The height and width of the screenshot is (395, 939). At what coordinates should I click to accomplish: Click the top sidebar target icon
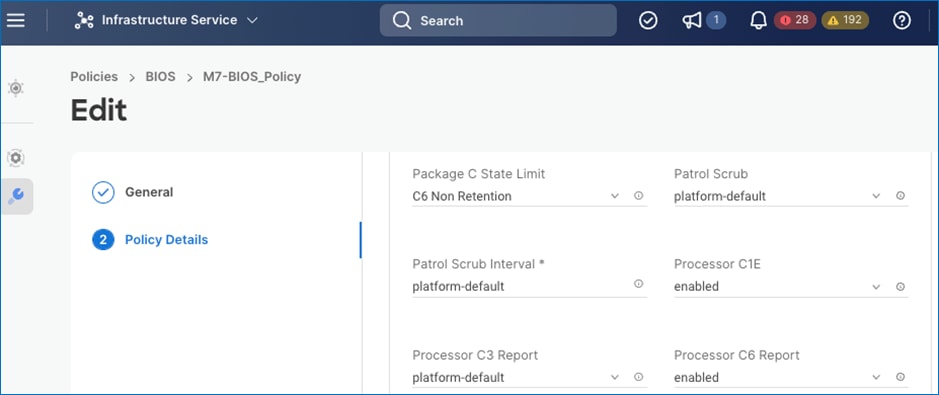click(16, 88)
